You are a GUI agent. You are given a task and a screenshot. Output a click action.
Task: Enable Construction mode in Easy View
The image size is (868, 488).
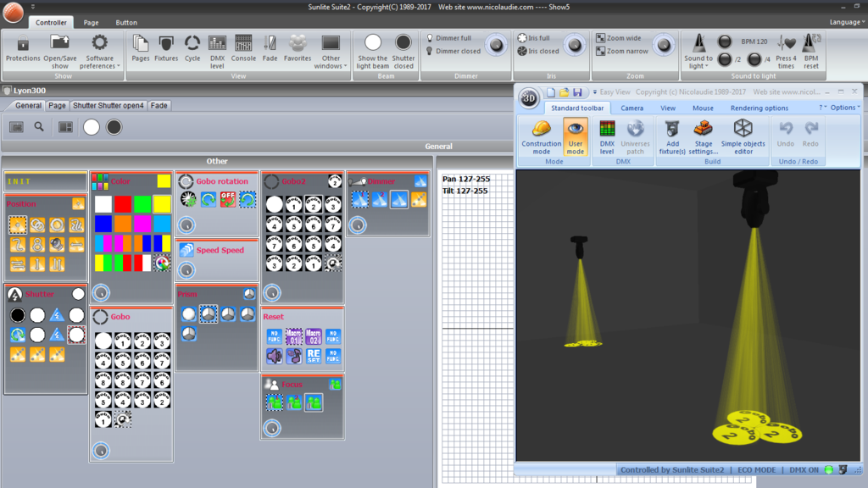(x=541, y=136)
